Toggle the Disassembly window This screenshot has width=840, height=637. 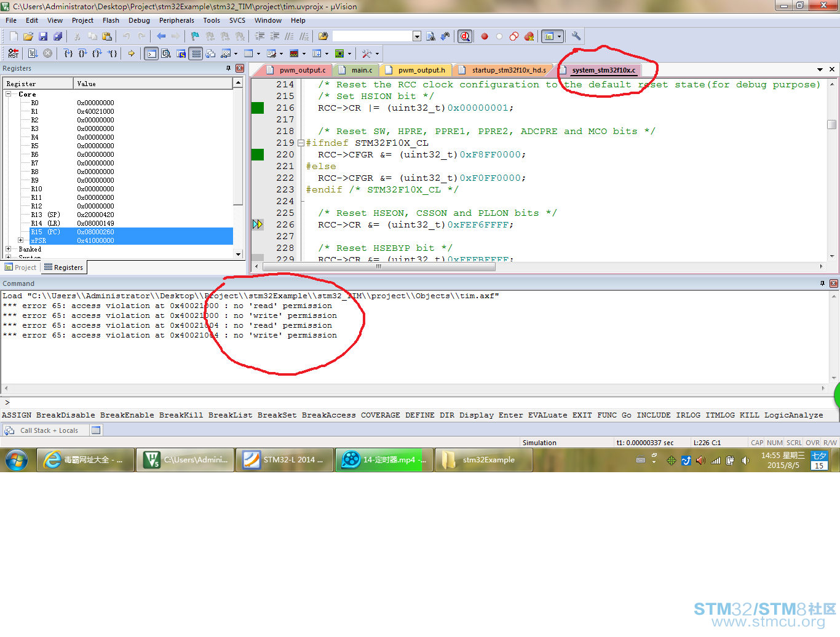pyautogui.click(x=166, y=53)
